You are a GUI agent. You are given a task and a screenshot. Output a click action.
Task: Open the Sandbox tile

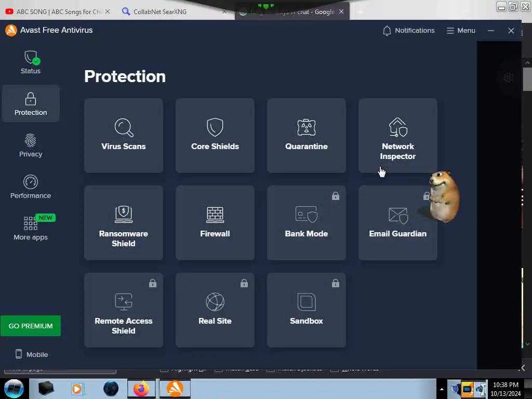click(307, 310)
